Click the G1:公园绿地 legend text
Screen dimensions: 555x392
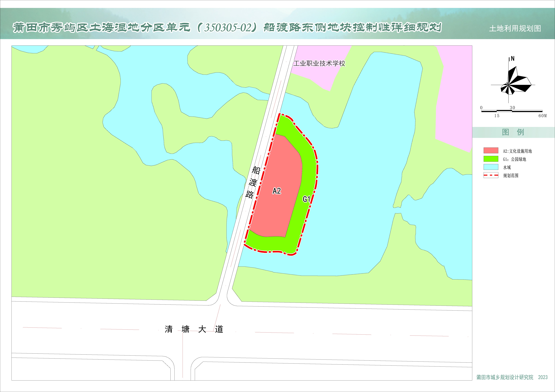[x=514, y=159]
